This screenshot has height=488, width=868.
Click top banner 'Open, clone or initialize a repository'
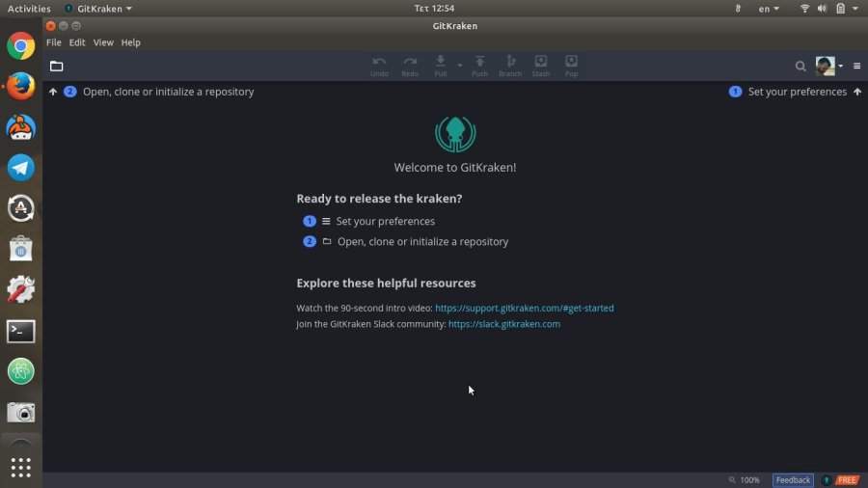[x=168, y=92]
